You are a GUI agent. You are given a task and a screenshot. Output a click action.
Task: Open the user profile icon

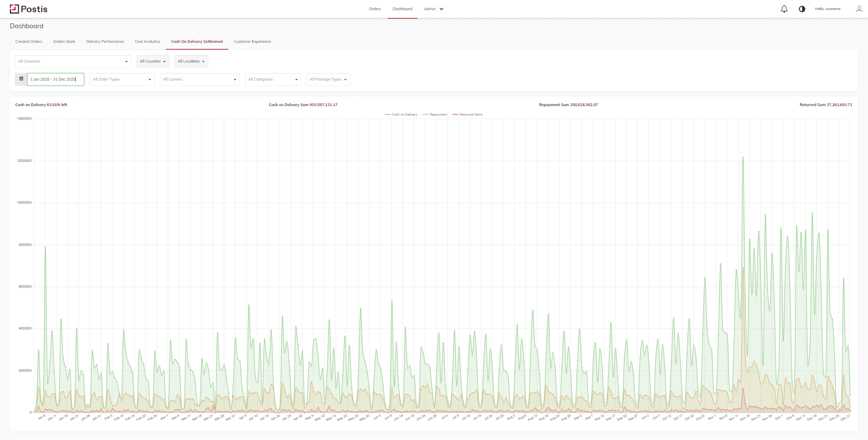[859, 9]
